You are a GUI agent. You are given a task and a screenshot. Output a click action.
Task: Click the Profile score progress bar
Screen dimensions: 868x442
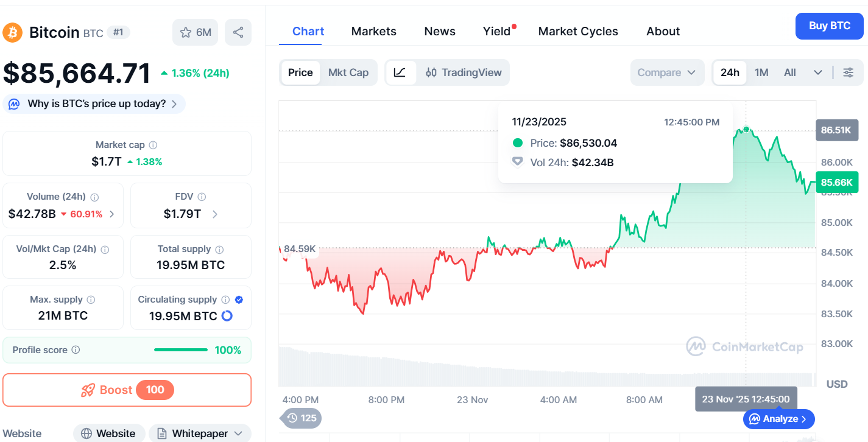181,350
